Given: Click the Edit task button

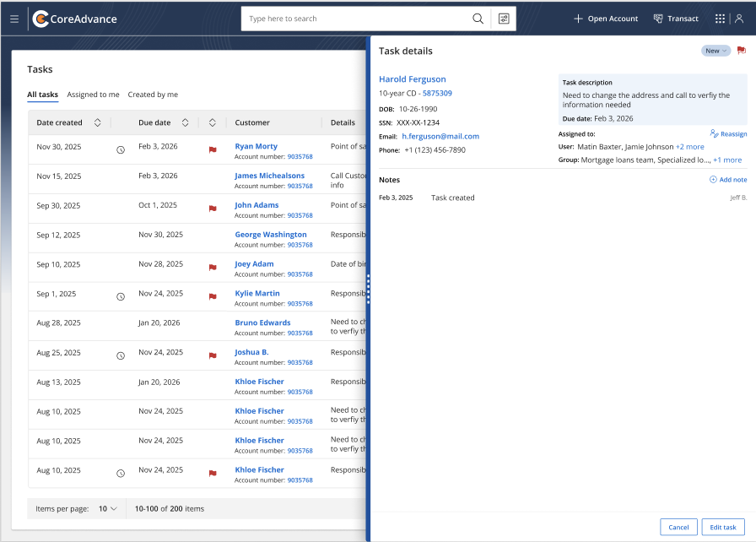Looking at the screenshot, I should [723, 527].
